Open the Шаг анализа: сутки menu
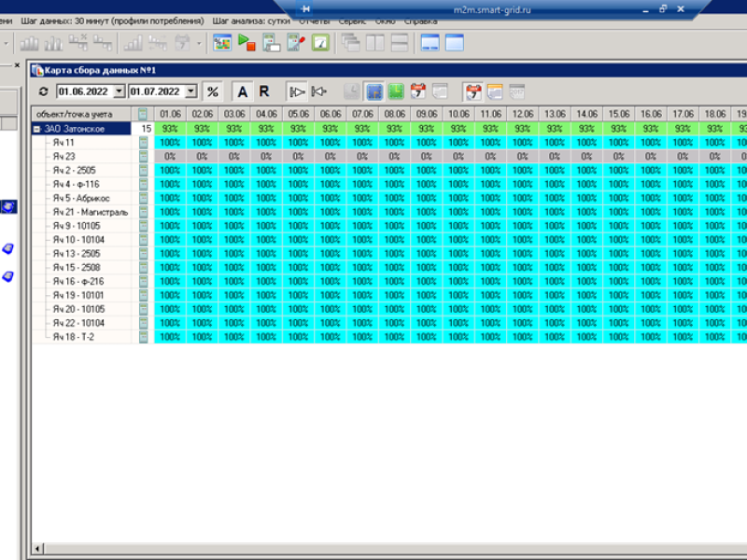747x560 pixels. point(251,21)
